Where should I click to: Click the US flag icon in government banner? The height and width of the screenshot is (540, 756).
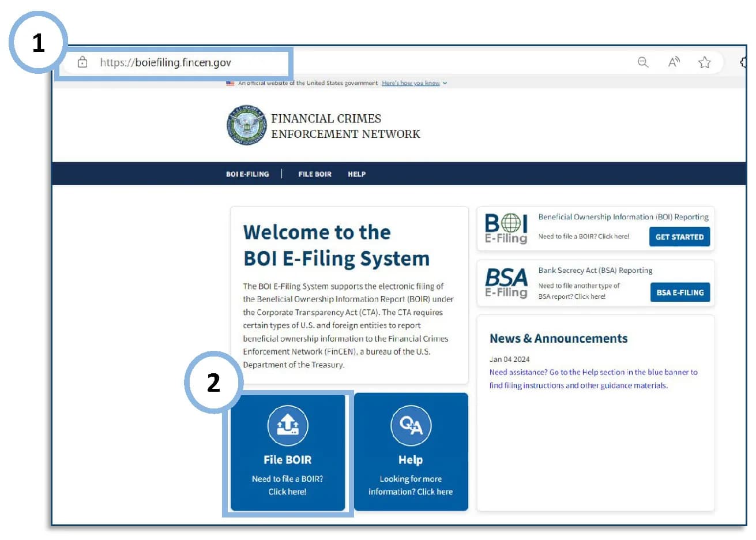[230, 83]
